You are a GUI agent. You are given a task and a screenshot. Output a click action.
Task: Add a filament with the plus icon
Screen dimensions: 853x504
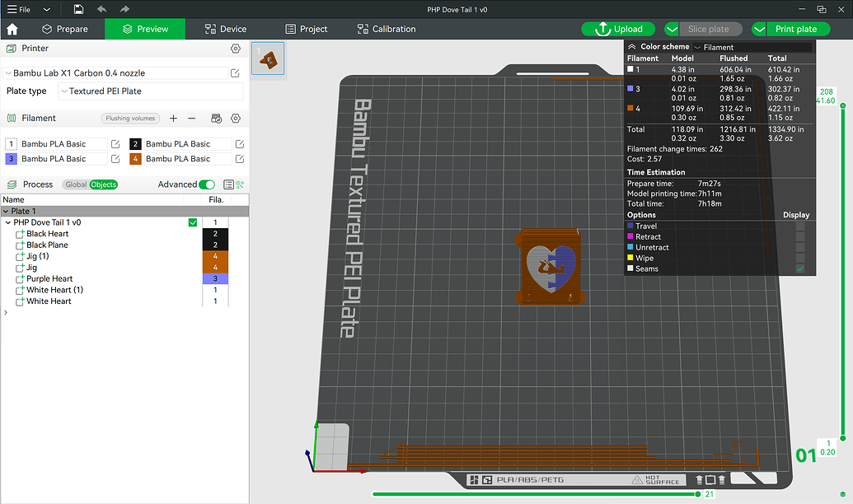click(x=174, y=118)
